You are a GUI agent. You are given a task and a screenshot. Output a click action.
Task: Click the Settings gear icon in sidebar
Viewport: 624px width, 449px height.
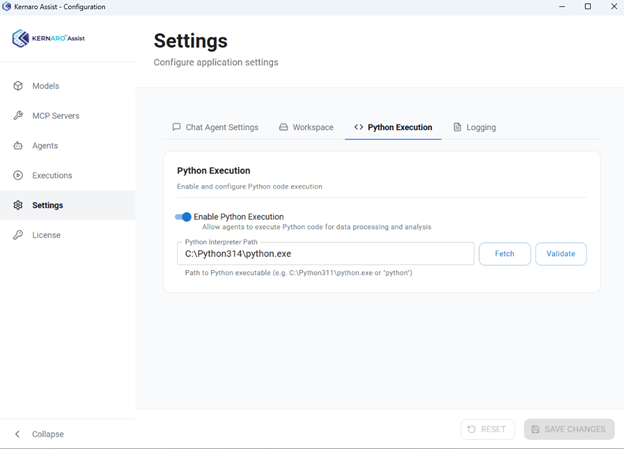[x=18, y=206]
